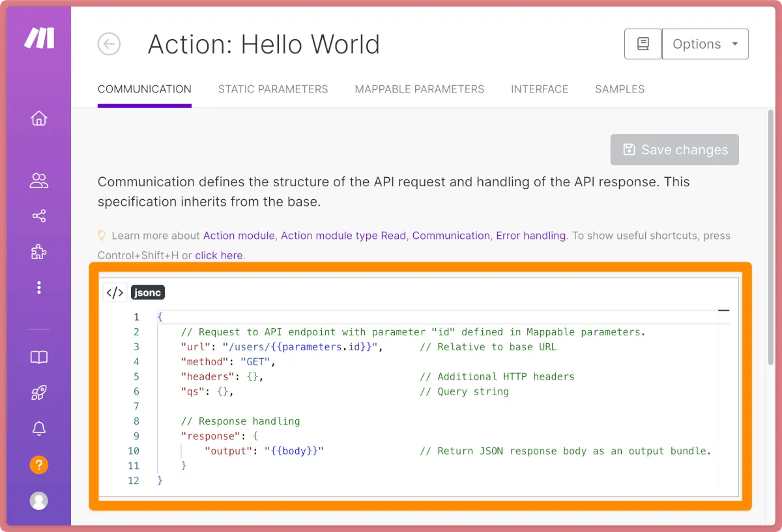Open the Home icon in sidebar

(x=39, y=119)
